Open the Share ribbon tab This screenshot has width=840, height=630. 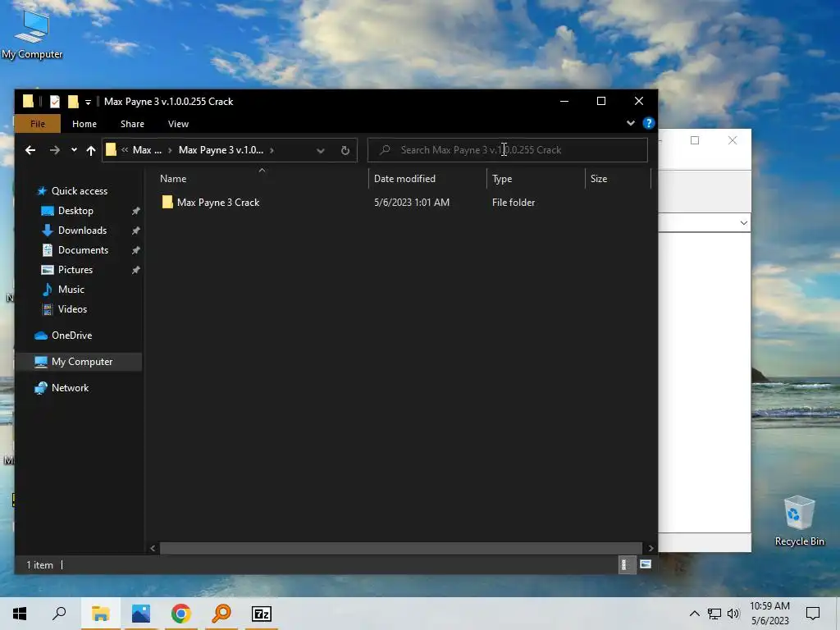click(x=132, y=124)
